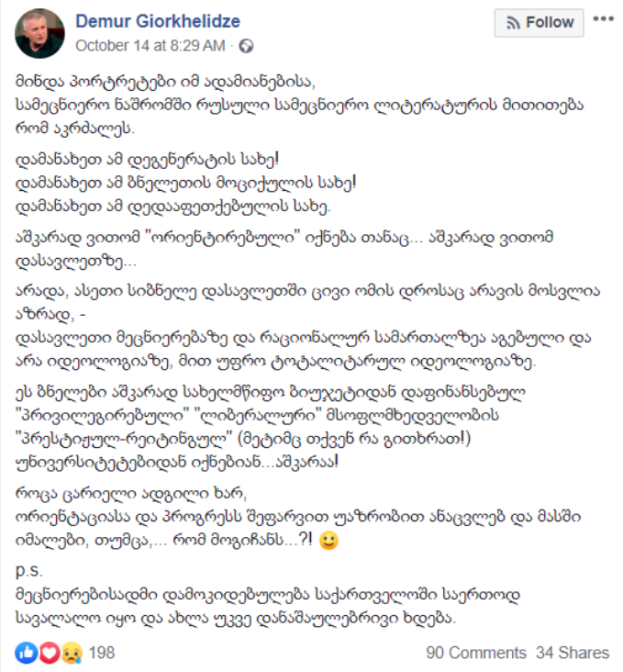
Task: Click the paragraph starting 'როცა ცარიელი ადგილი ხარ'
Action: coord(298,517)
